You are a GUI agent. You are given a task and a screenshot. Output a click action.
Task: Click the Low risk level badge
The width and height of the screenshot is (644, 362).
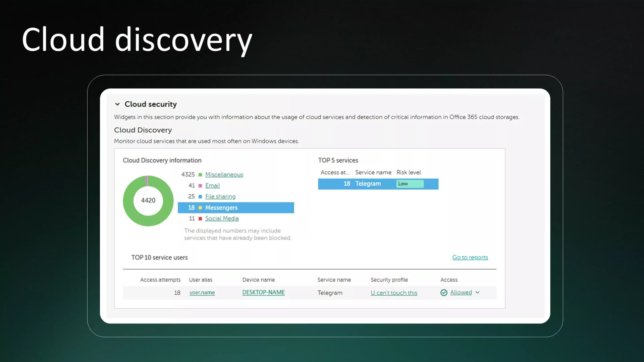(410, 184)
